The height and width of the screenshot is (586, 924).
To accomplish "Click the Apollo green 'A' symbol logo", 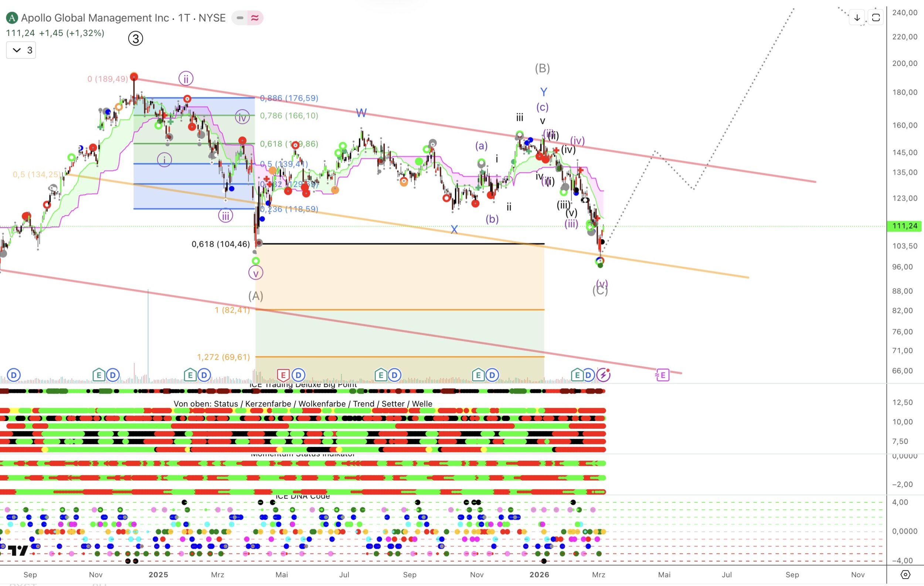I will (12, 18).
